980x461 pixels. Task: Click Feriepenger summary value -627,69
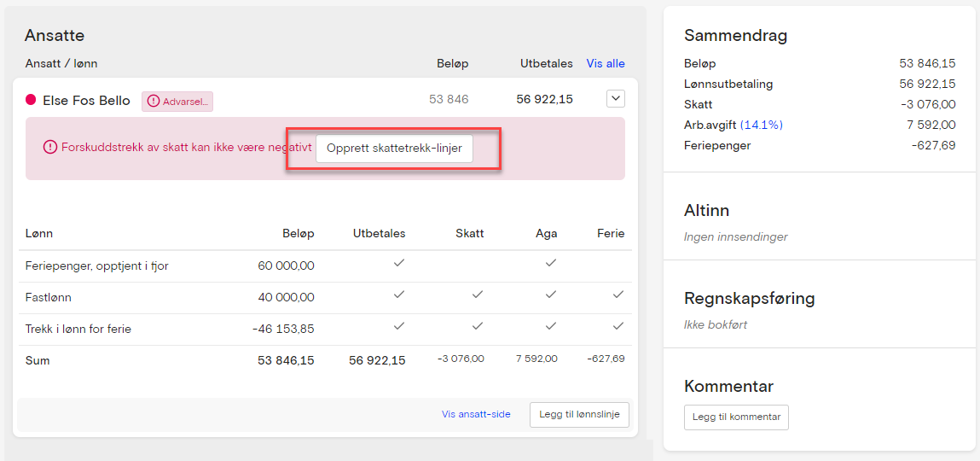pos(933,146)
